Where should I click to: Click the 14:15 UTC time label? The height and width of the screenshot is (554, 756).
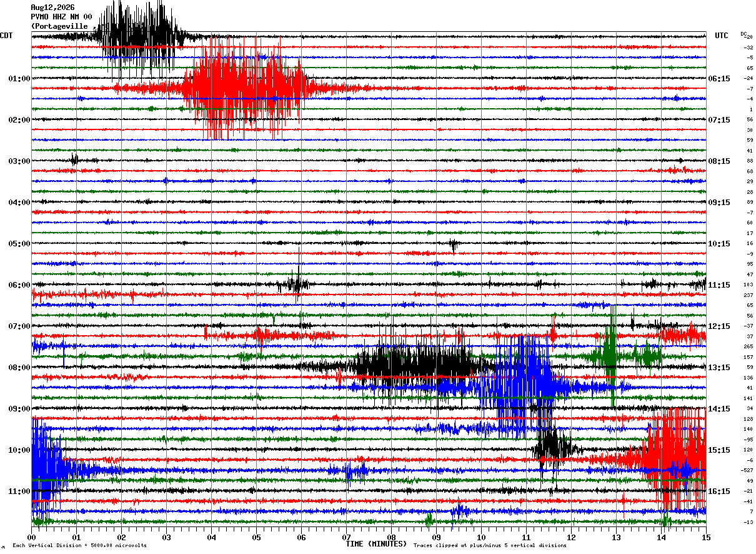719,409
